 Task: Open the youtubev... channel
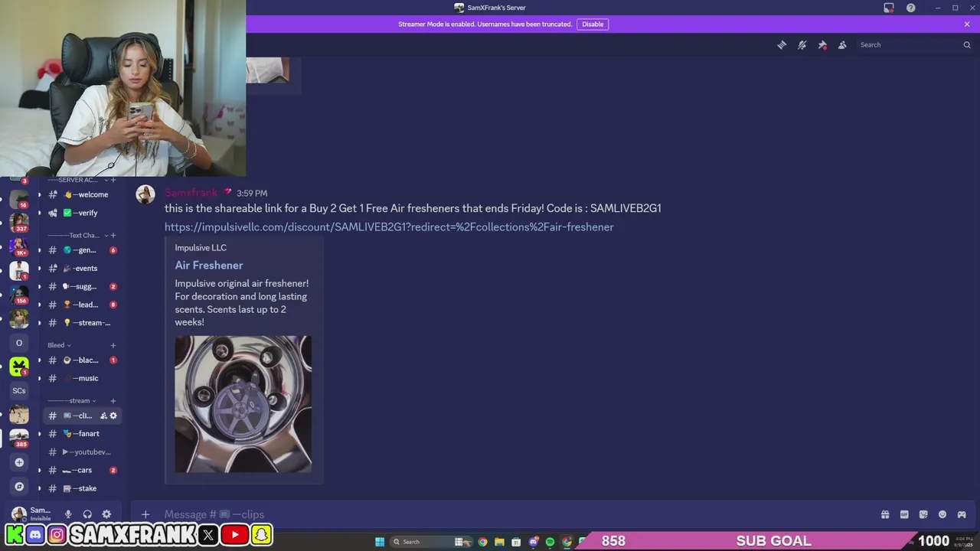point(83,452)
